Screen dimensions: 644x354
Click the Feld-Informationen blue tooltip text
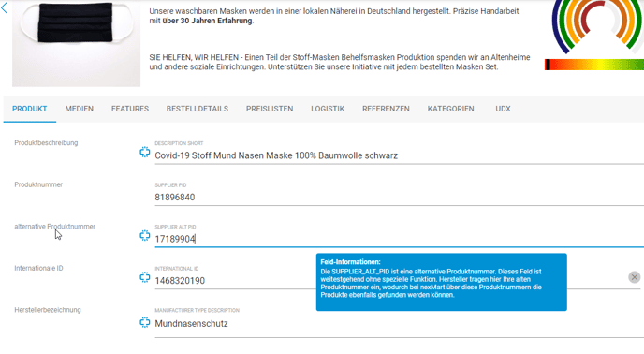pyautogui.click(x=442, y=282)
